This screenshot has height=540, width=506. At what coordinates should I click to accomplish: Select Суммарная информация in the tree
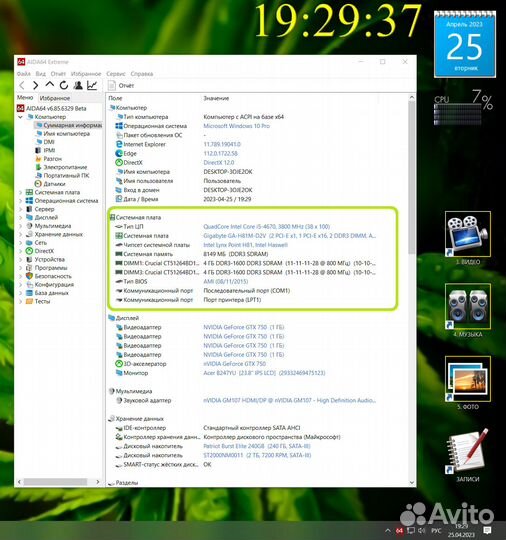point(69,125)
